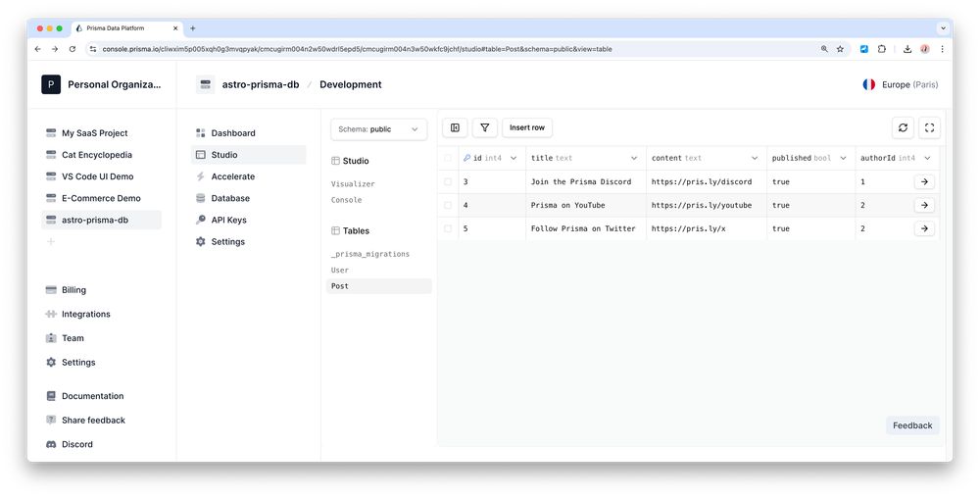Open the filter funnel icon
980x498 pixels.
pyautogui.click(x=484, y=127)
